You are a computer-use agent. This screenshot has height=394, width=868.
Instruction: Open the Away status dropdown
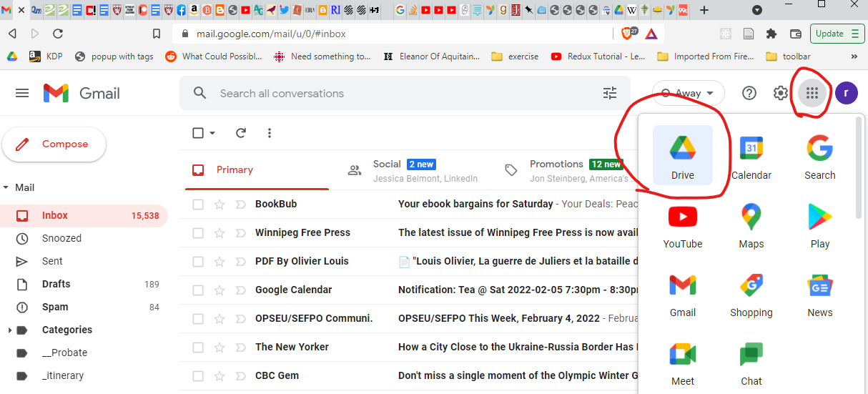[688, 93]
